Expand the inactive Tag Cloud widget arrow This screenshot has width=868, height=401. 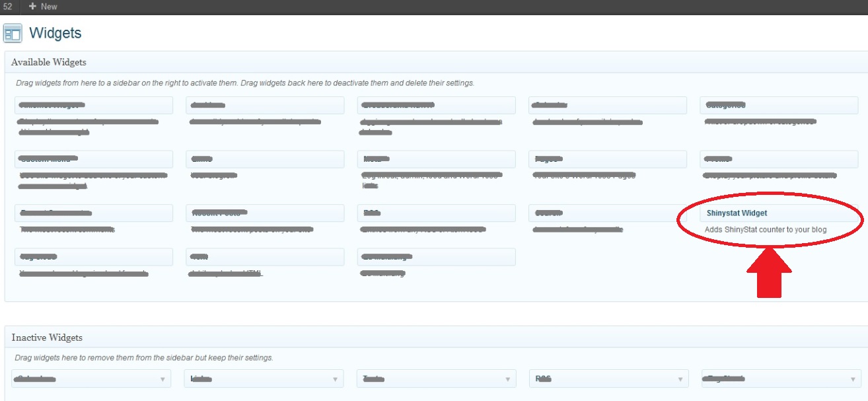point(853,379)
